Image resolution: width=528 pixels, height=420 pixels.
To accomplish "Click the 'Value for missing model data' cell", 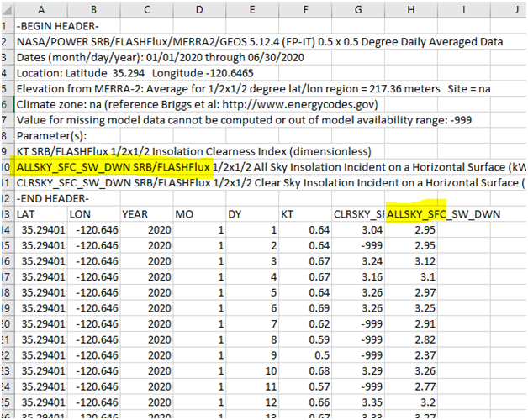I will click(244, 120).
